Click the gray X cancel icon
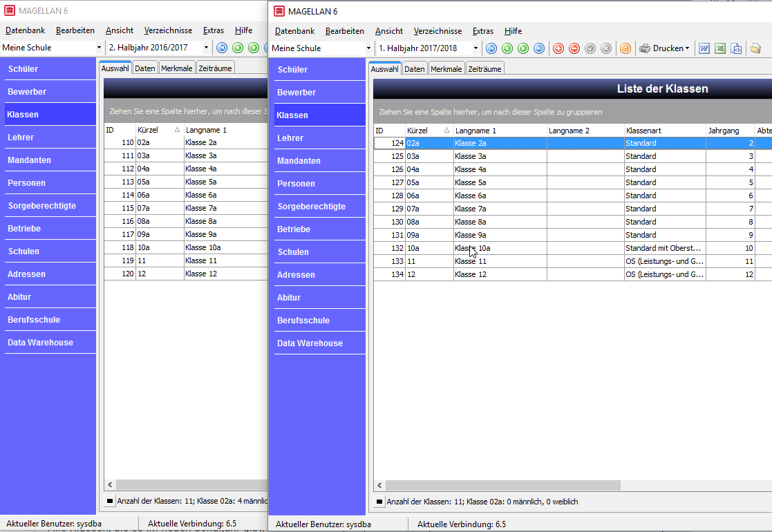Viewport: 772px width, 532px height. (606, 48)
